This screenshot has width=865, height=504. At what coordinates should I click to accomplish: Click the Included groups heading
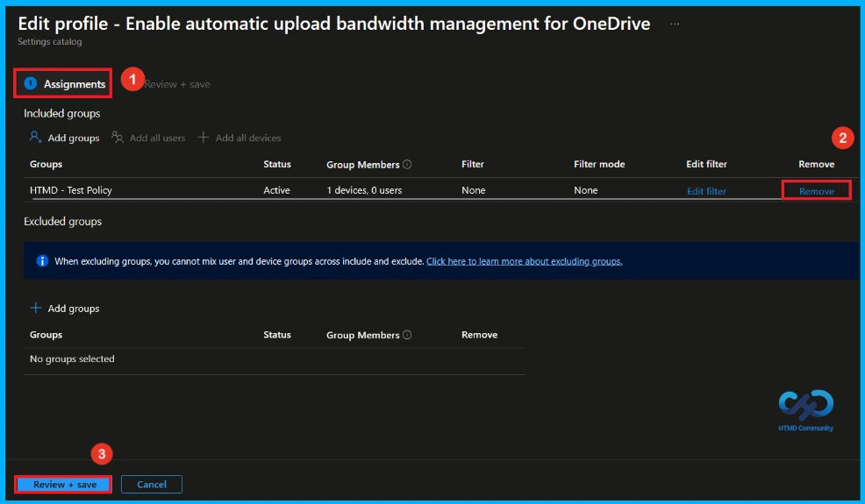[61, 113]
